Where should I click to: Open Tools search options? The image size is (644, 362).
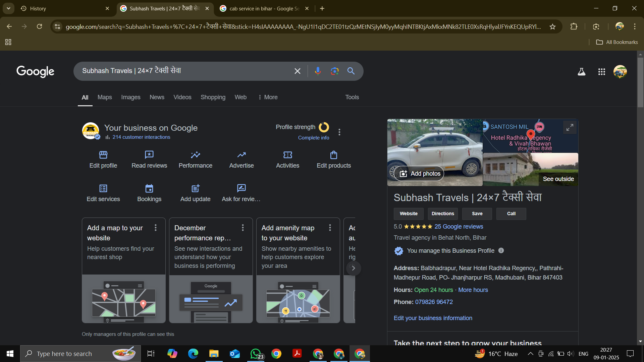click(352, 97)
